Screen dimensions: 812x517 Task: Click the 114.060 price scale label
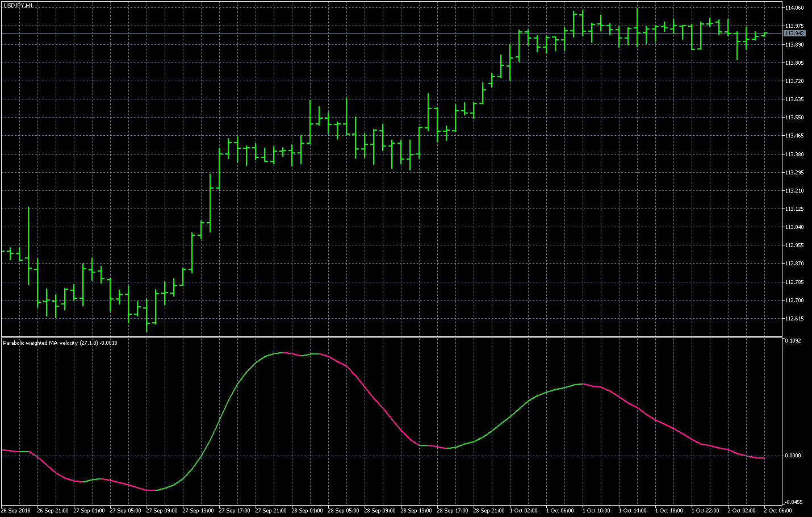coord(794,8)
